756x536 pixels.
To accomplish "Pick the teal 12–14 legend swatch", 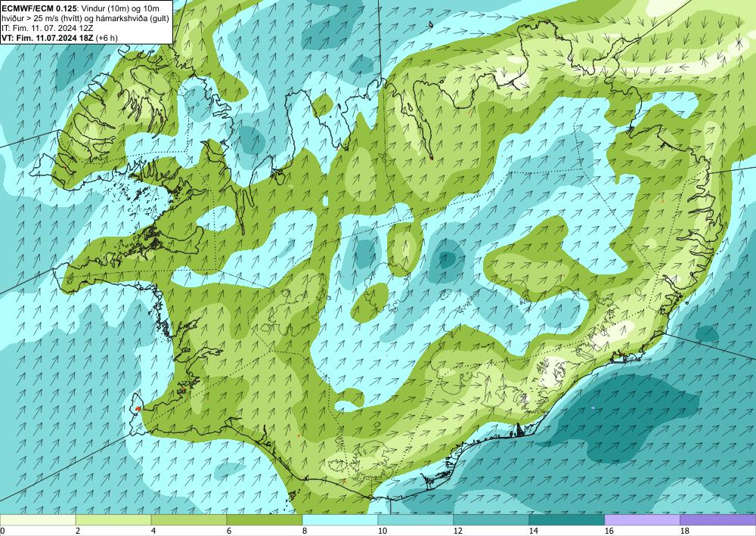I will [491, 520].
